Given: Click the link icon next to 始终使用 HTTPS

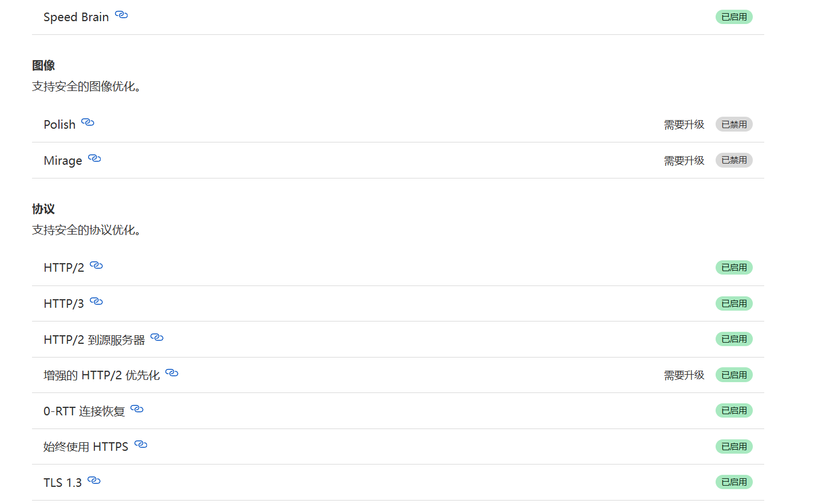Looking at the screenshot, I should 141,445.
